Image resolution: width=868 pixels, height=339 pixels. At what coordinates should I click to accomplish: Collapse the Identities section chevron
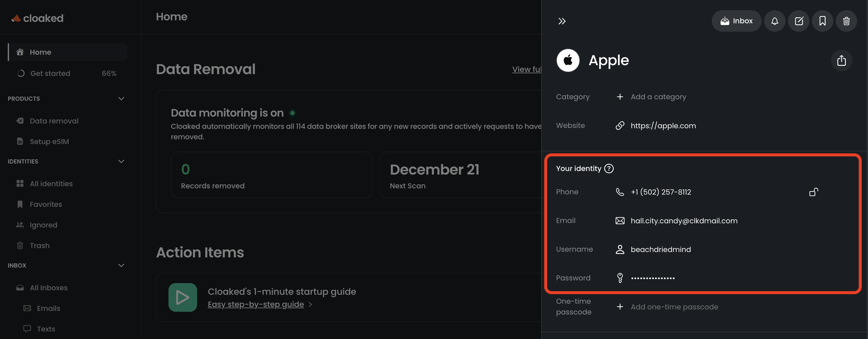click(x=121, y=161)
